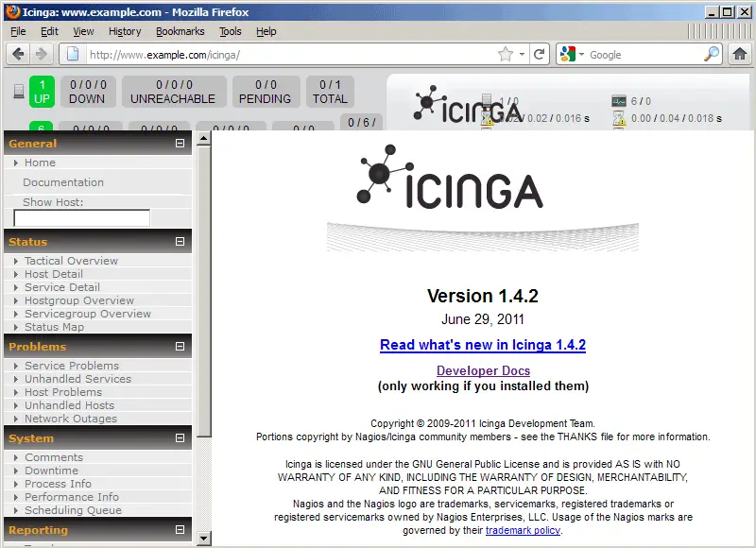The width and height of the screenshot is (756, 548).
Task: Open the bookmark star dropdown arrow
Action: click(522, 55)
